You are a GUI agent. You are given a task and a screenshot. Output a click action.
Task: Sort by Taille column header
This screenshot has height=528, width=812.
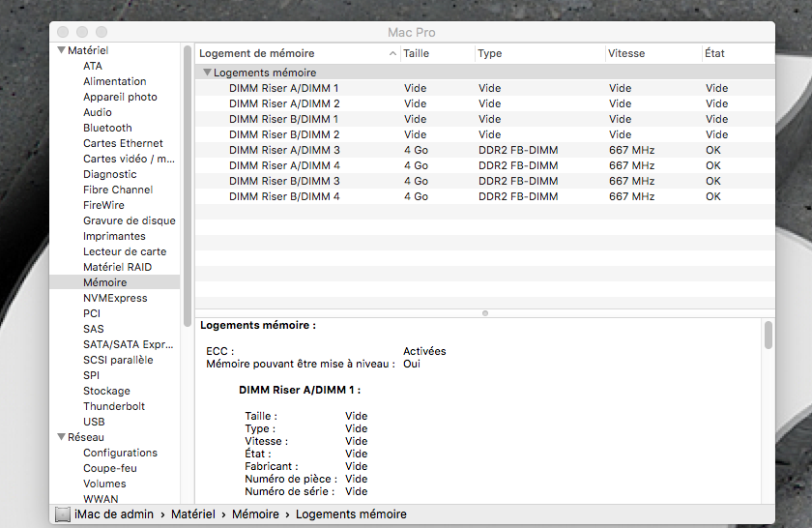coord(437,53)
